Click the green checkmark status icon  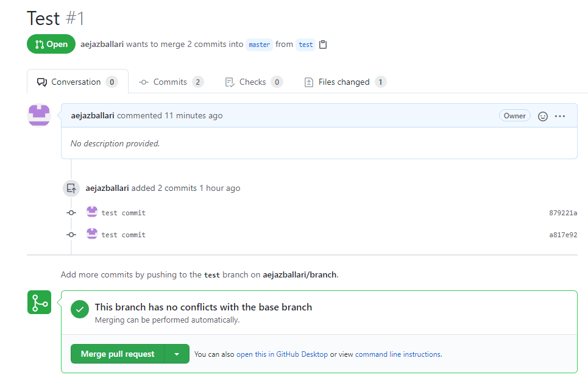click(x=80, y=309)
